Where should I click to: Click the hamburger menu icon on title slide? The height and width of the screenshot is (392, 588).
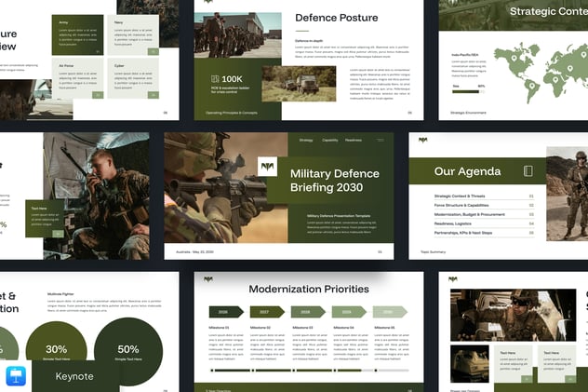pyautogui.click(x=380, y=140)
